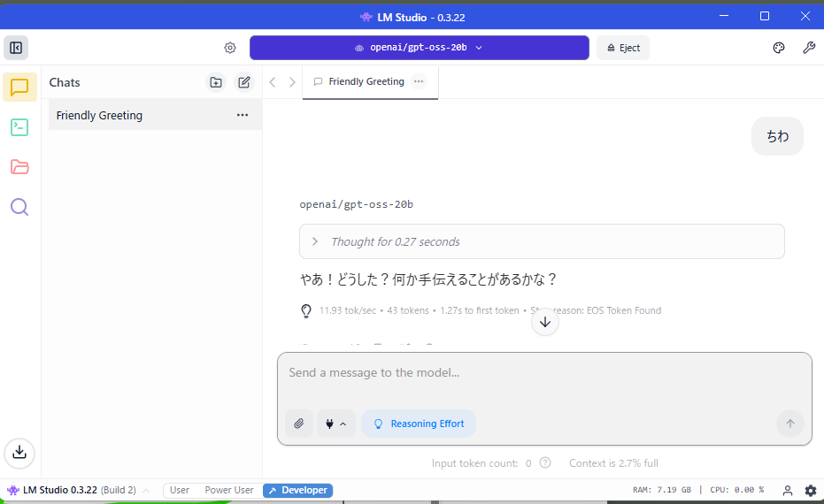Open the Developer terminal sidebar icon
Screen dimensions: 824x504
[x=19, y=127]
